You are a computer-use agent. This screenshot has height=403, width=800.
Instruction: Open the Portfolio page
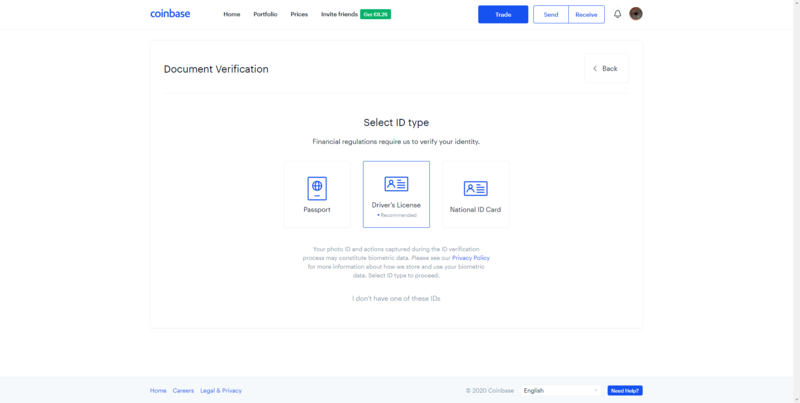coord(265,14)
